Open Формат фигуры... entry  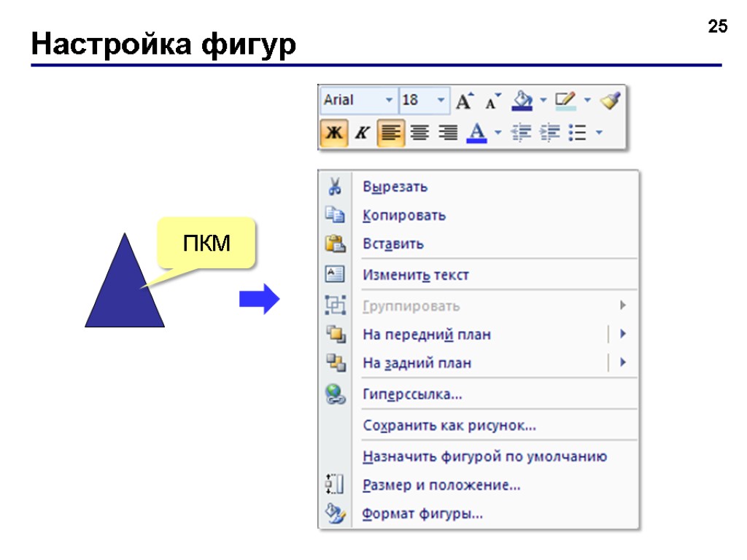click(478, 514)
